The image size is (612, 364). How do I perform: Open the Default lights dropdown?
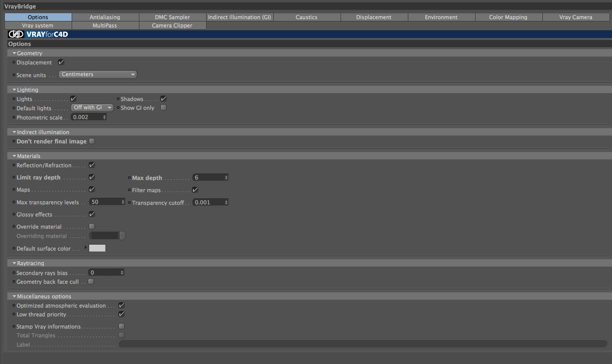pos(93,108)
